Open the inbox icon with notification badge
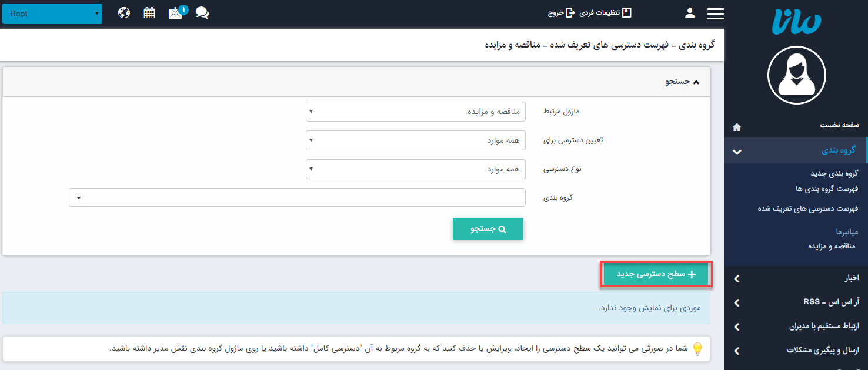Image resolution: width=868 pixels, height=370 pixels. [x=175, y=12]
